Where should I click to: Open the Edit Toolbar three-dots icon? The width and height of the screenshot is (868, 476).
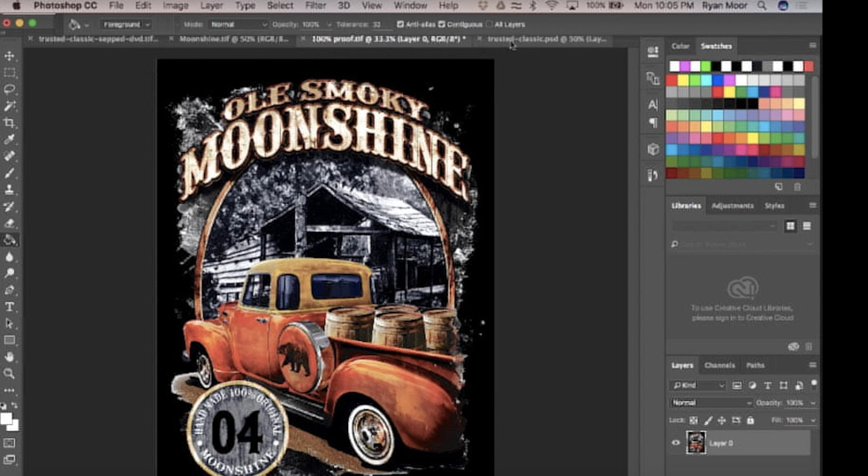[10, 390]
